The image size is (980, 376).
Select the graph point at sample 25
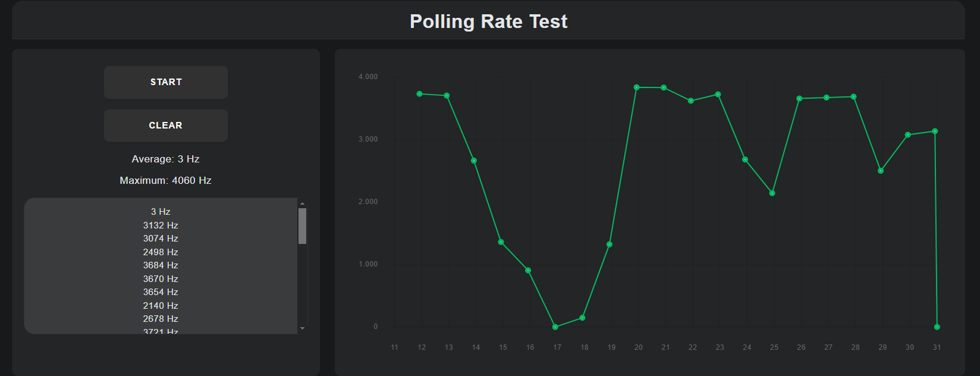point(772,193)
